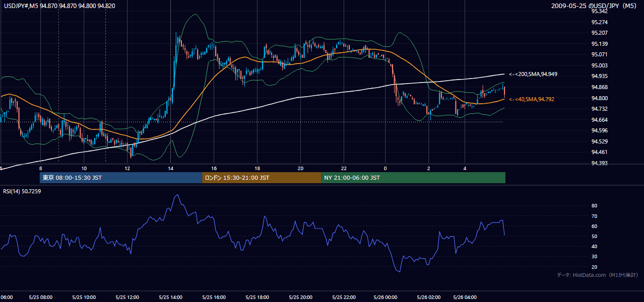Click price axis label 94.732
This screenshot has width=644, height=302.
[x=599, y=109]
